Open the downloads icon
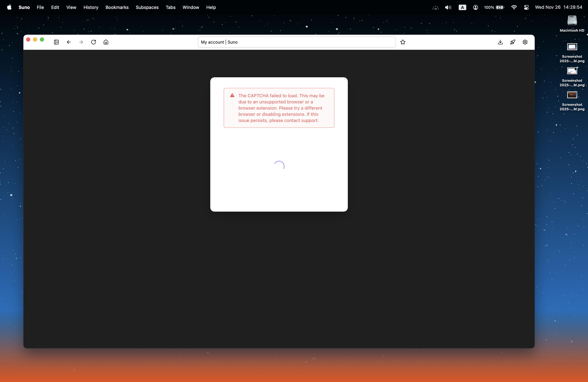 (500, 42)
